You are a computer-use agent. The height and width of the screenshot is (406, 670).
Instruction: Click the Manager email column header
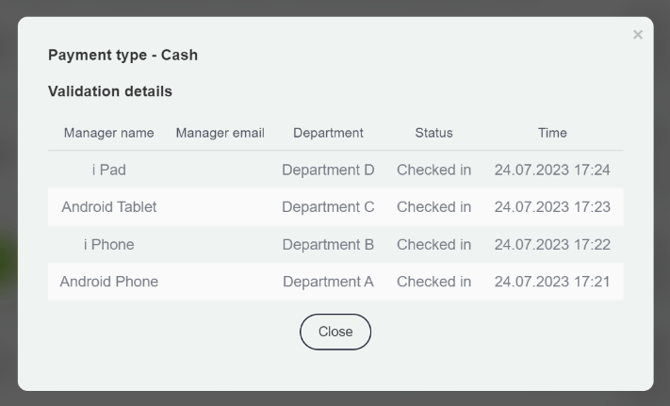pos(220,133)
